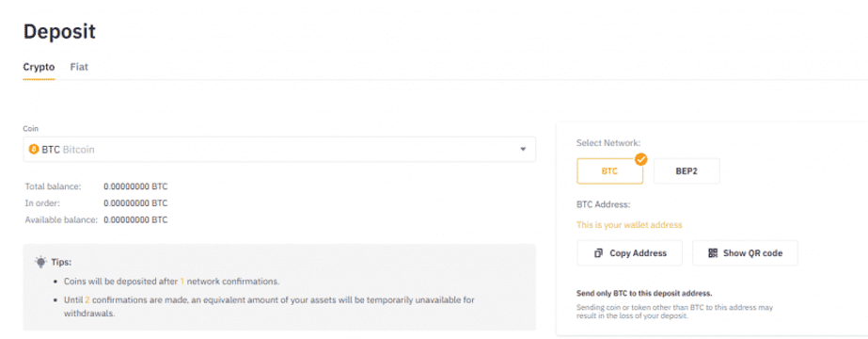
Task: Expand the BTC Bitcoin coin selector
Action: tap(279, 150)
